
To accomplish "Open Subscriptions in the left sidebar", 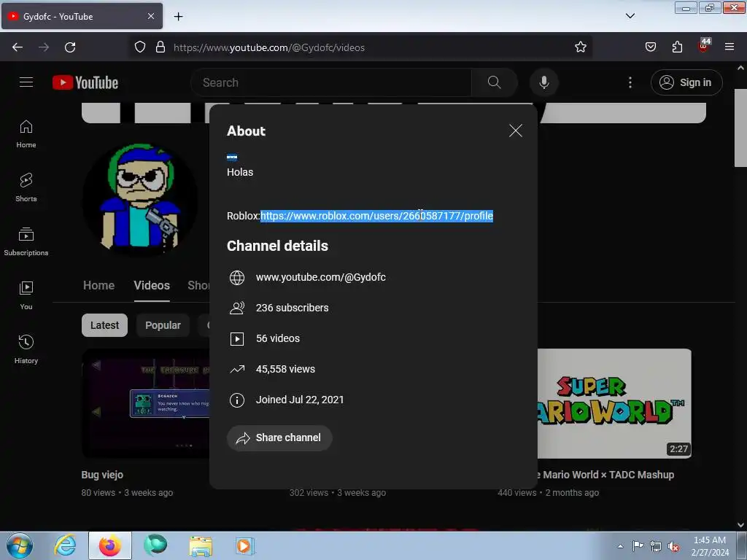I will click(x=26, y=242).
